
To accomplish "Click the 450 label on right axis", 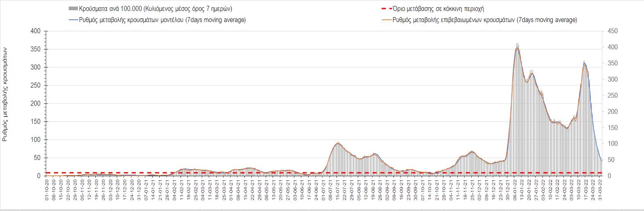I will click(612, 31).
